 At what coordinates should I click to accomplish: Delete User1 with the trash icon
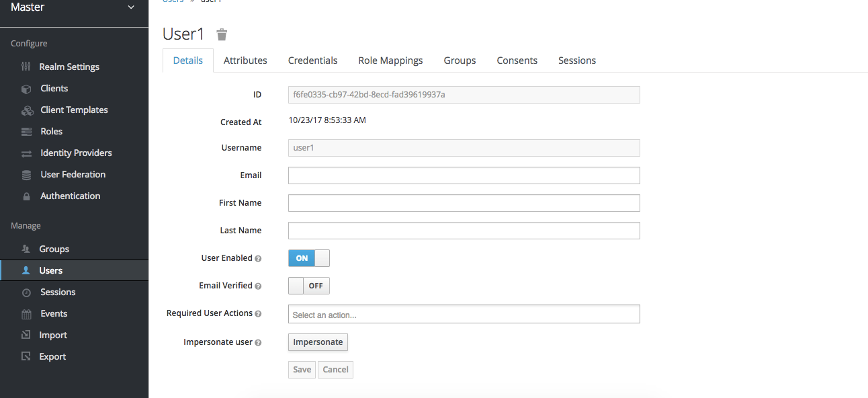(x=222, y=34)
